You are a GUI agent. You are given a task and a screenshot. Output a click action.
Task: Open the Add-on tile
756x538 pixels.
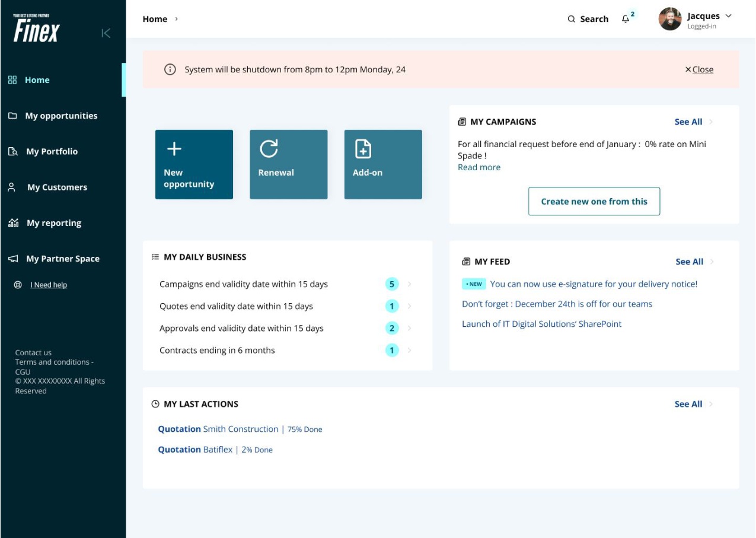tap(383, 164)
